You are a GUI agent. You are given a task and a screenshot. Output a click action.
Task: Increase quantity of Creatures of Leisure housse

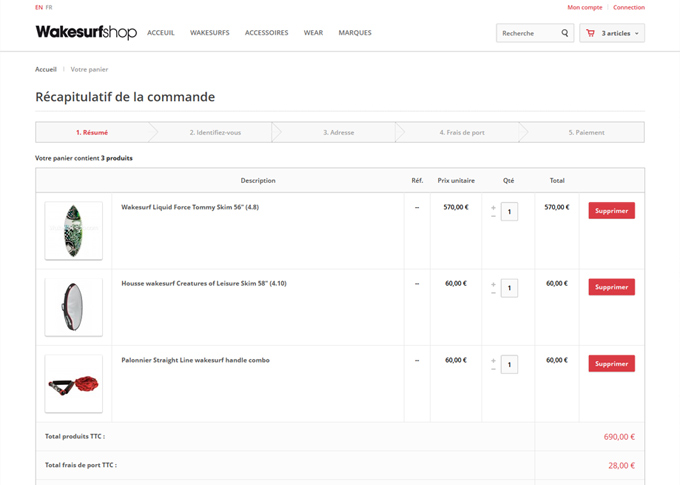pos(493,283)
